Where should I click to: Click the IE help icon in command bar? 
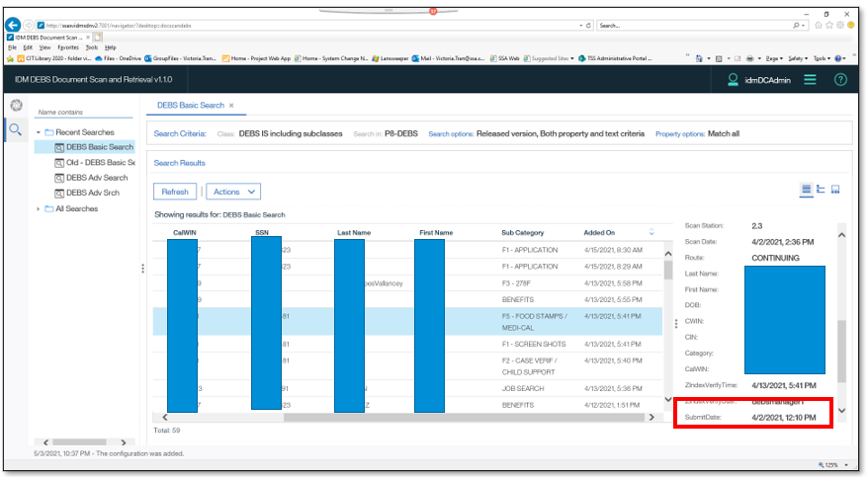tap(838, 58)
